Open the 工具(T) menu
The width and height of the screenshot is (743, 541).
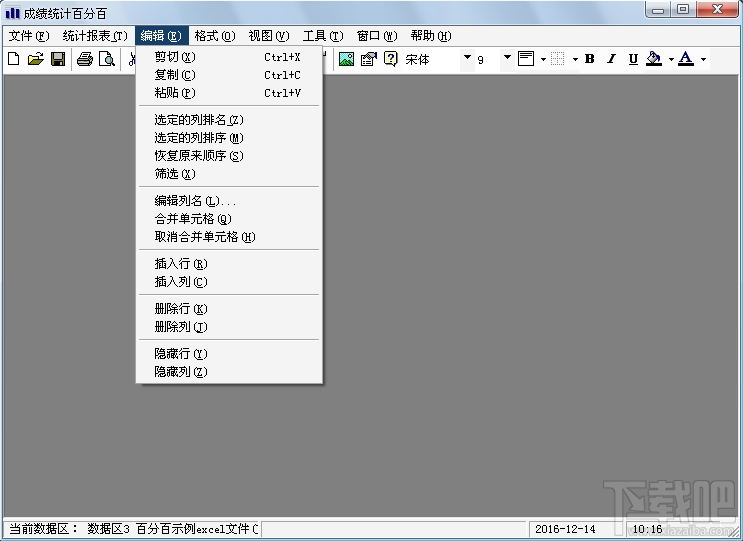click(323, 36)
